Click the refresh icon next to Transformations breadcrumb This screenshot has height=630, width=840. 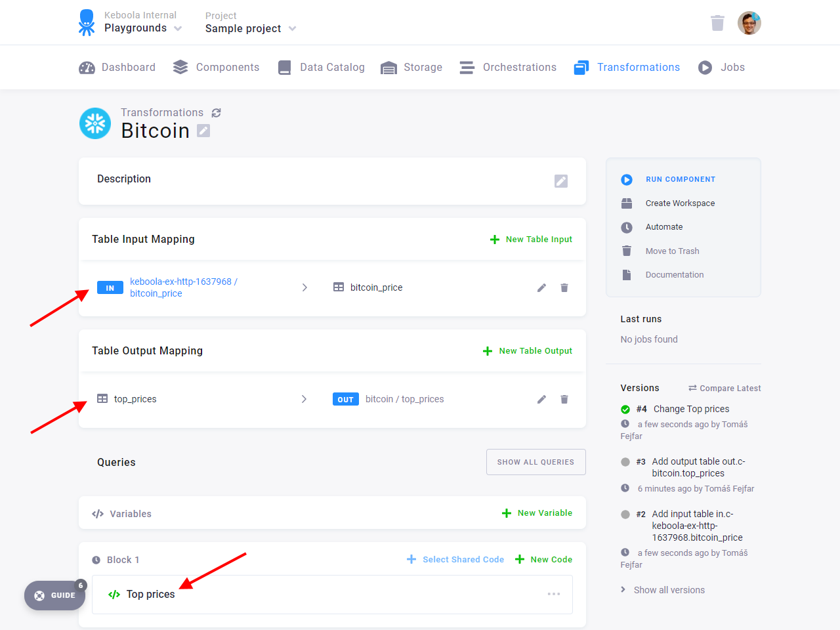point(216,113)
